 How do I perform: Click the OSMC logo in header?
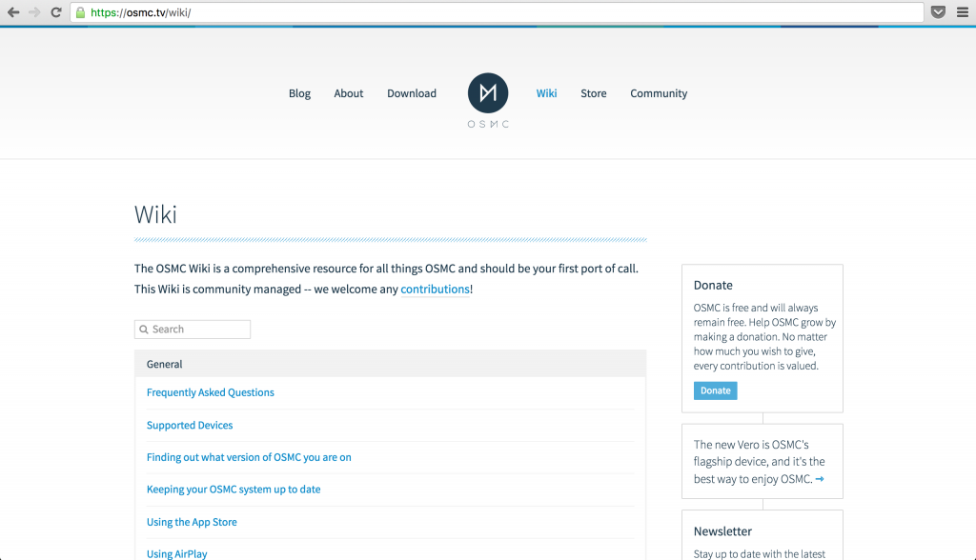tap(488, 100)
